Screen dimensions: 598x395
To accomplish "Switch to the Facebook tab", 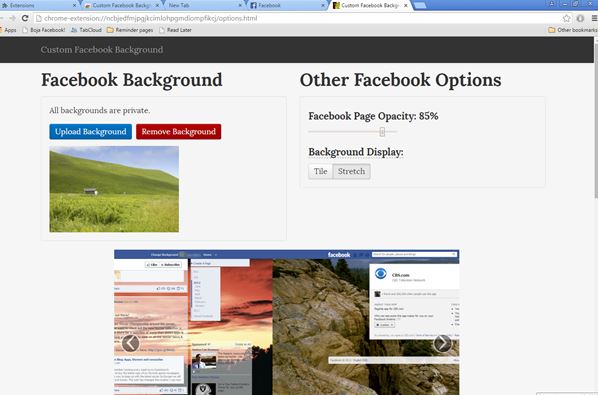I will coord(286,5).
